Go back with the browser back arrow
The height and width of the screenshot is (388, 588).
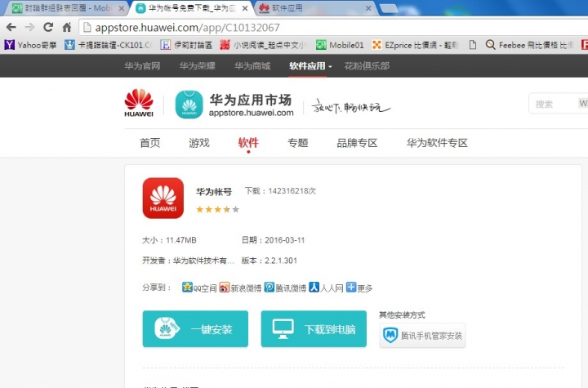pyautogui.click(x=11, y=28)
